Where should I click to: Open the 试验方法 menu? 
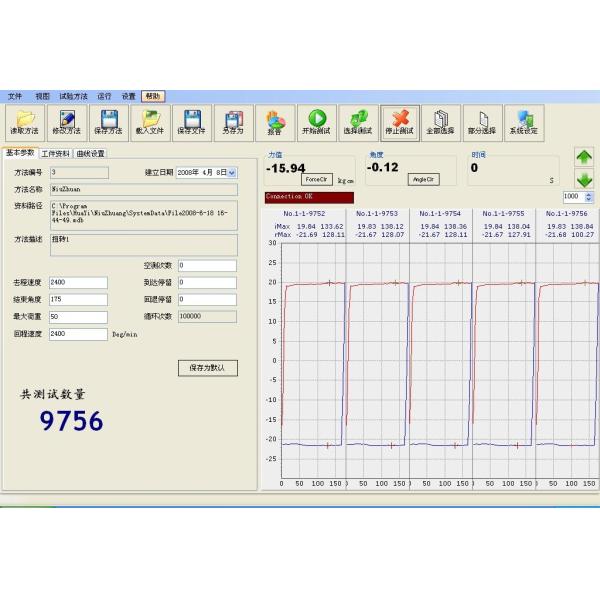[73, 96]
